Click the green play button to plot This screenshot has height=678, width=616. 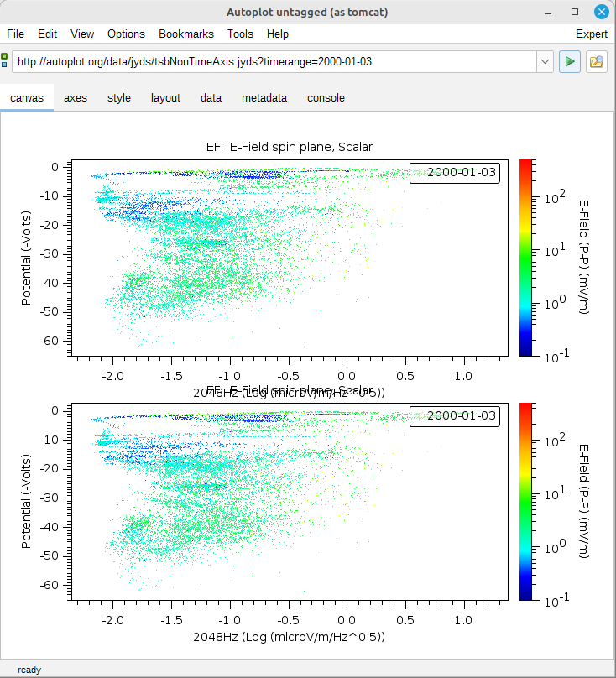[x=570, y=62]
